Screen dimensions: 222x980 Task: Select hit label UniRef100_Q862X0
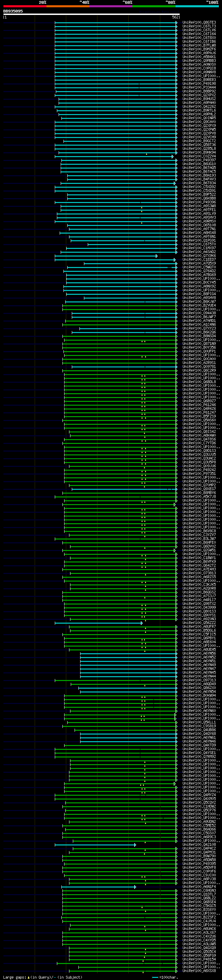[199, 688]
